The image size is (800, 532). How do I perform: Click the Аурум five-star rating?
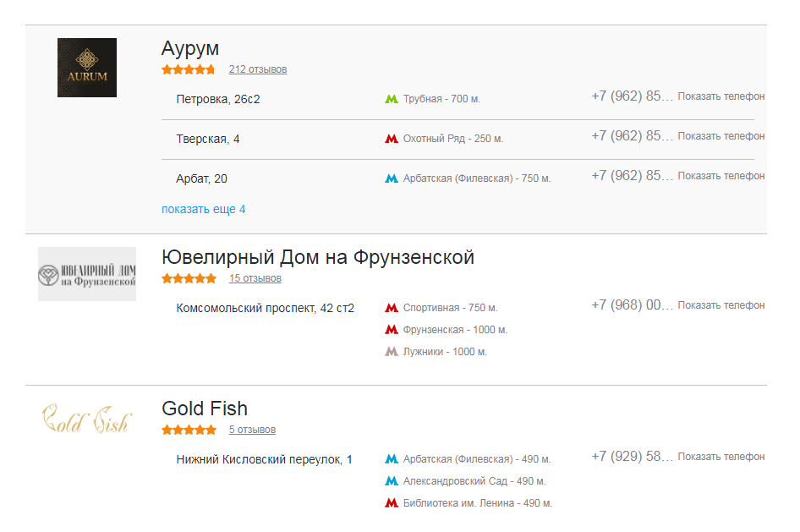[189, 69]
